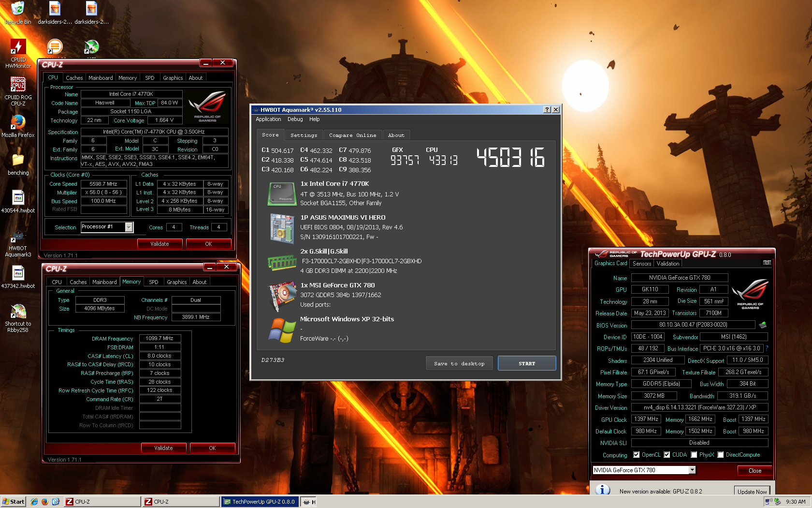Image resolution: width=812 pixels, height=508 pixels.
Task: Click system tray clock 9:30 AM
Action: click(x=796, y=502)
